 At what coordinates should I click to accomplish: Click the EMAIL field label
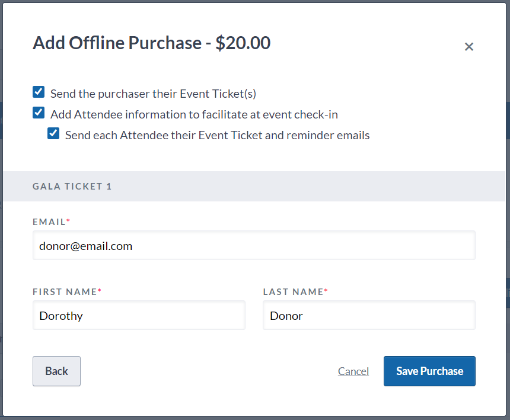coord(49,222)
